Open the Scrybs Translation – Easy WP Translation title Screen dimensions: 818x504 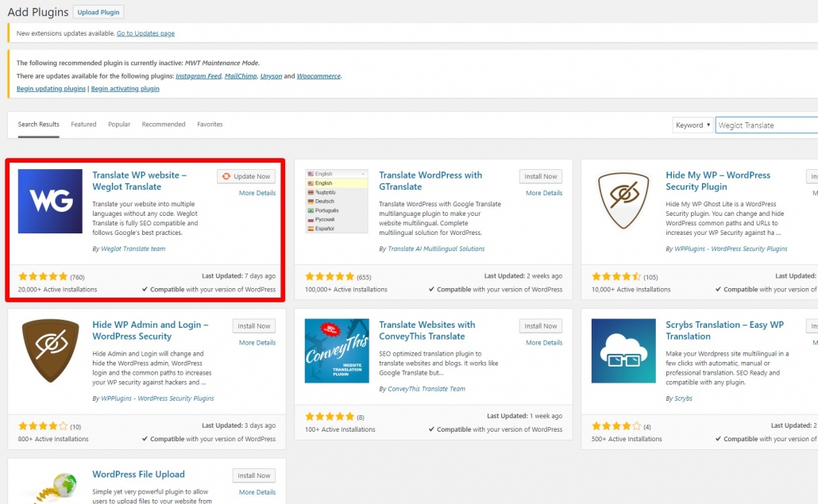point(724,330)
